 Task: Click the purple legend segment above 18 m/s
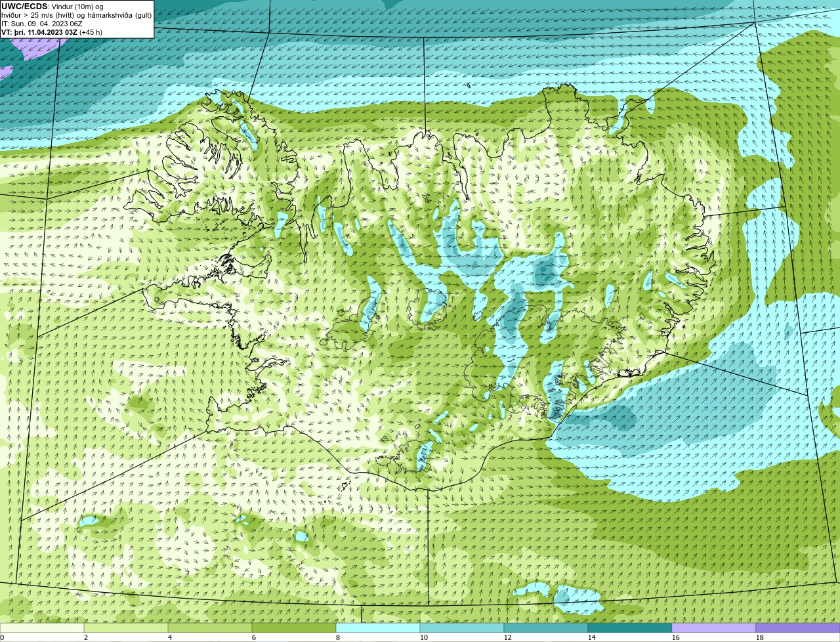[798, 628]
